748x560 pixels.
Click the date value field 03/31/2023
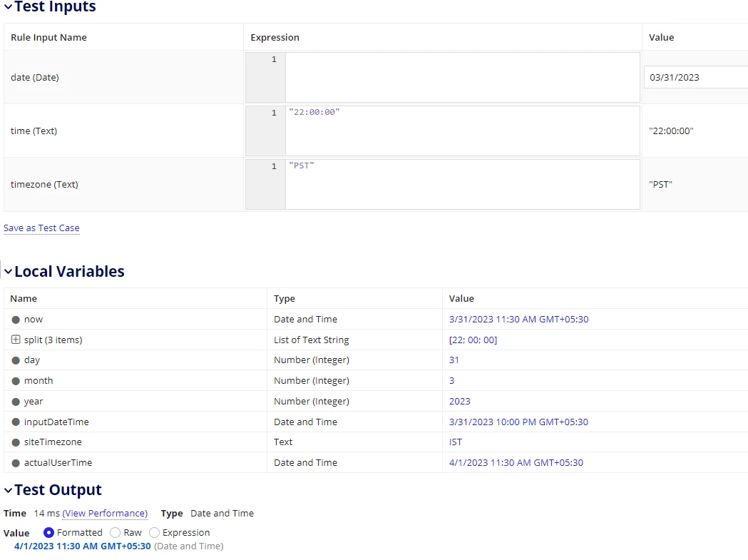pos(695,77)
